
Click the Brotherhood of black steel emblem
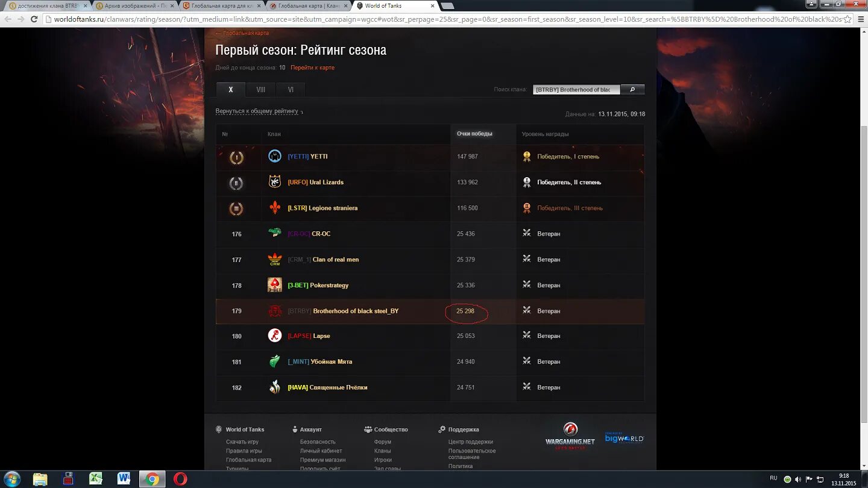click(x=275, y=311)
